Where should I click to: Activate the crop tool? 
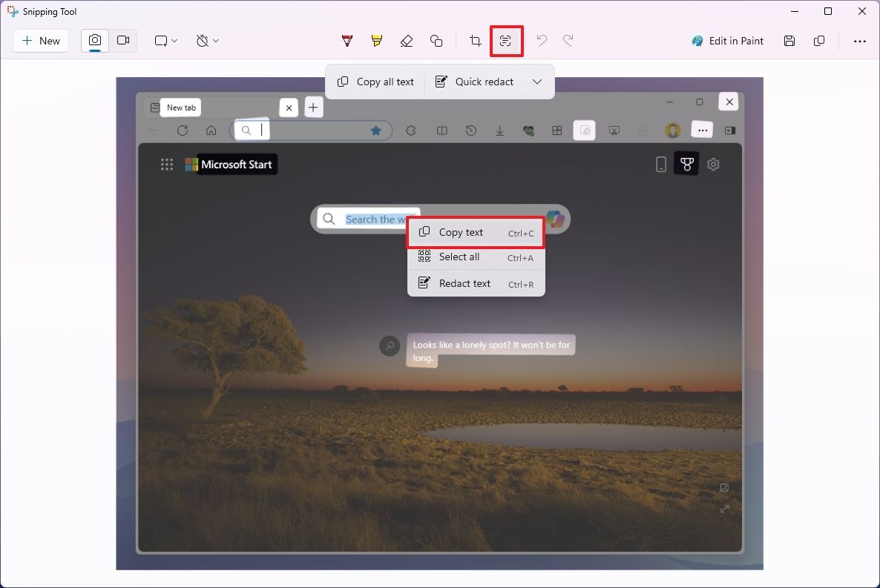point(475,41)
